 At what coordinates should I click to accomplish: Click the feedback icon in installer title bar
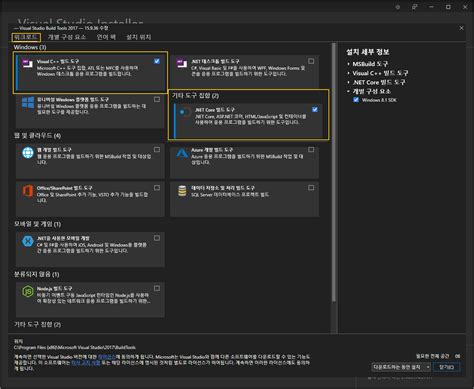click(x=414, y=7)
